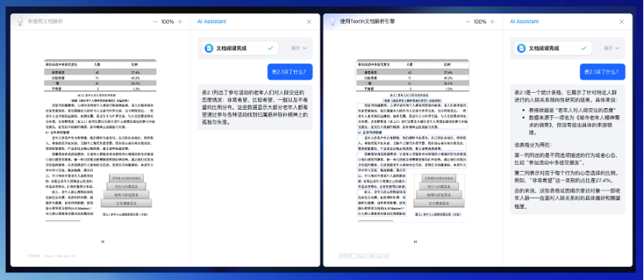Image resolution: width=644 pixels, height=280 pixels.
Task: Click first highlighted paragraph block in Textin document
Action: point(413,116)
